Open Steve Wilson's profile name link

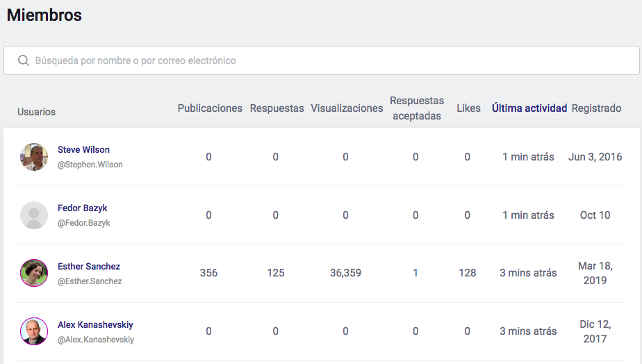83,150
